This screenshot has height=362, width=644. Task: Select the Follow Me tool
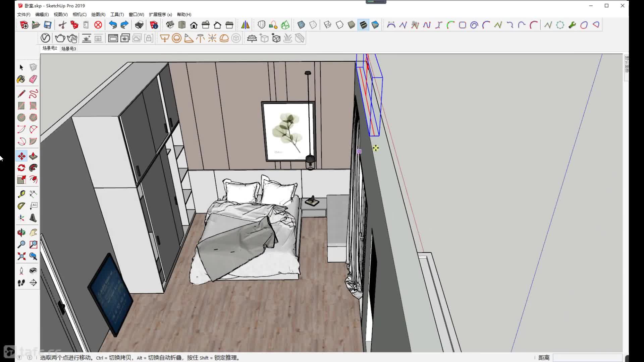pos(33,168)
